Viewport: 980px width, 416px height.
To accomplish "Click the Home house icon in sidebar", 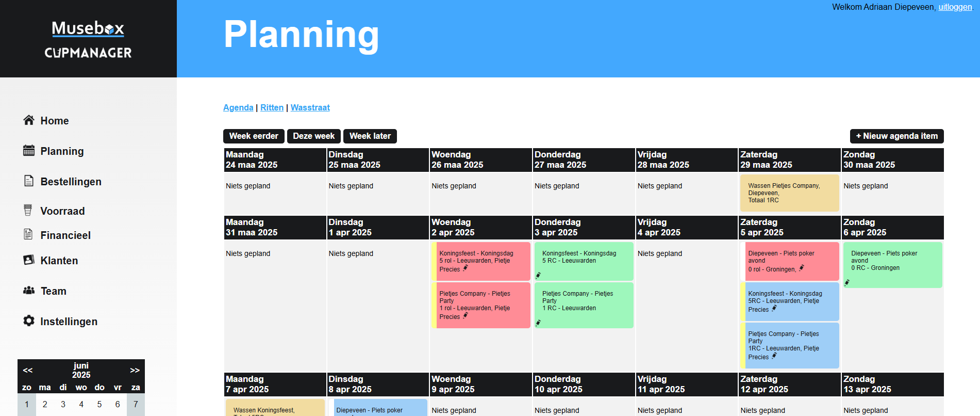I will click(x=29, y=120).
